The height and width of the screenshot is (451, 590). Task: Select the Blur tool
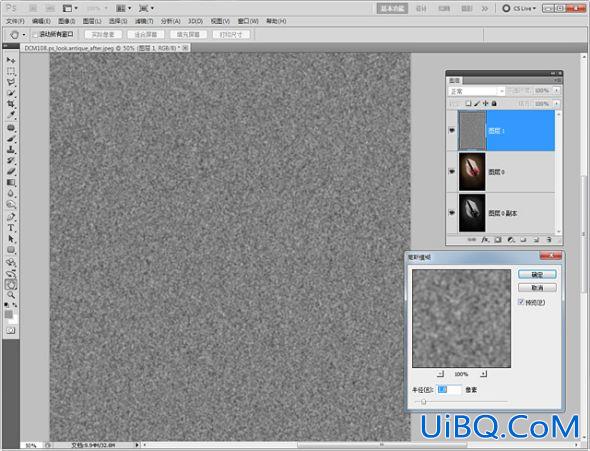tap(11, 194)
